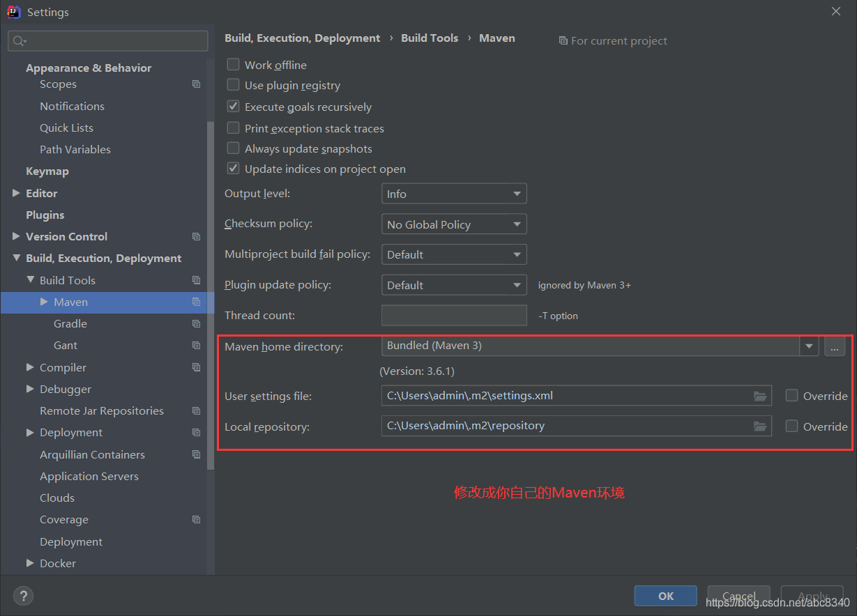The width and height of the screenshot is (857, 616).
Task: Expand the Debugger node
Action: pyautogui.click(x=30, y=389)
